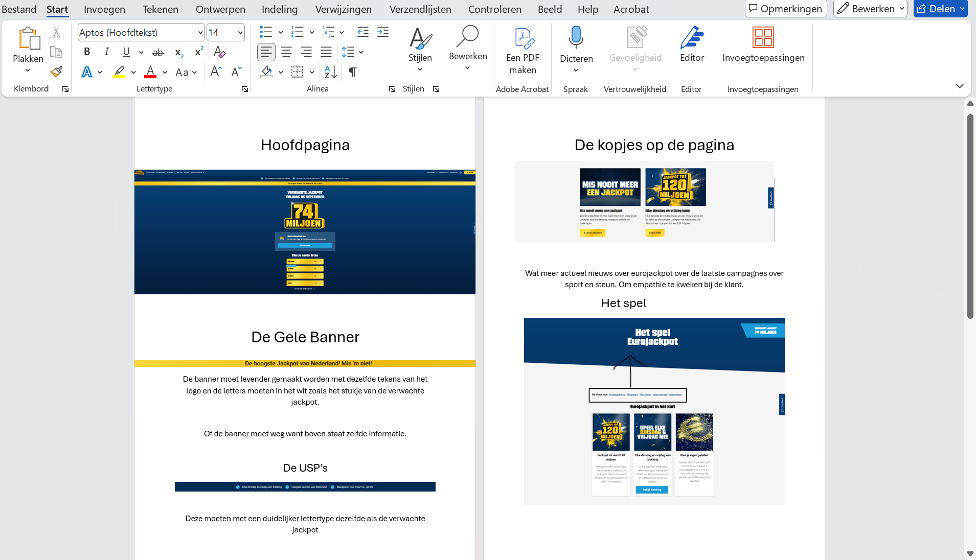
Task: Open the multilevel list dropdown arrow
Action: (x=342, y=33)
